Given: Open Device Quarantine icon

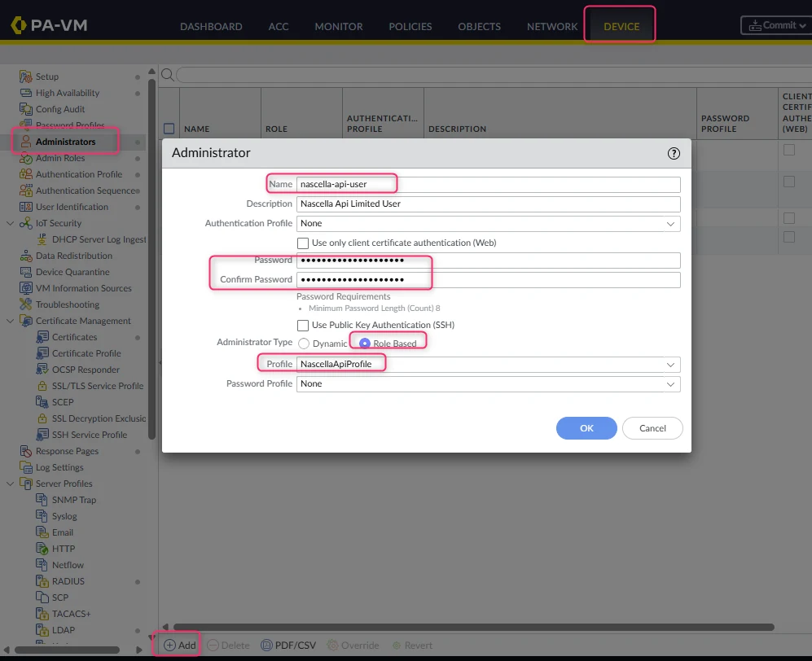Looking at the screenshot, I should (x=25, y=272).
